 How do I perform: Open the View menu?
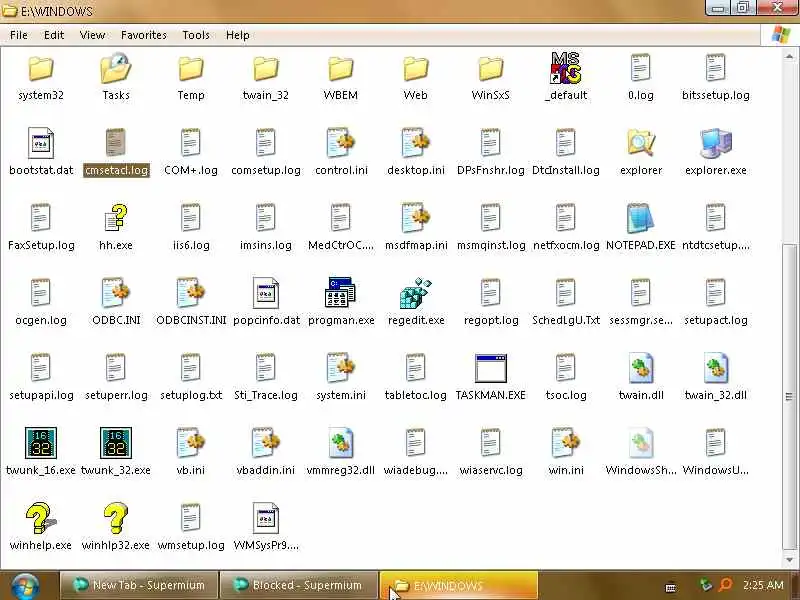92,35
